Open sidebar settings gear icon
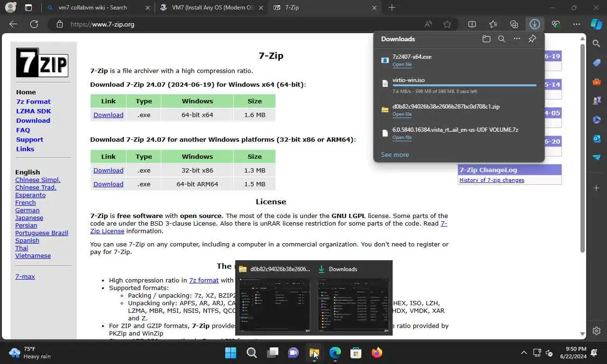The width and height of the screenshot is (607, 364). coord(597,331)
